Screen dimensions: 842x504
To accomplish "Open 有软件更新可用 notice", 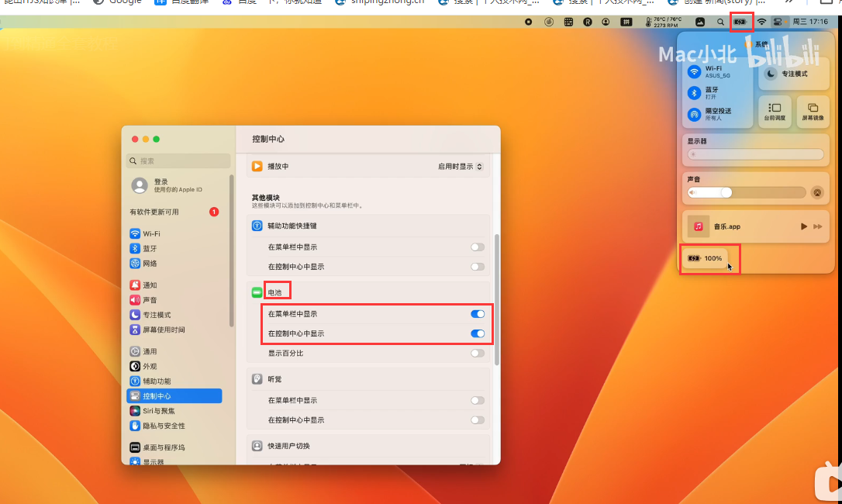I will pos(174,212).
